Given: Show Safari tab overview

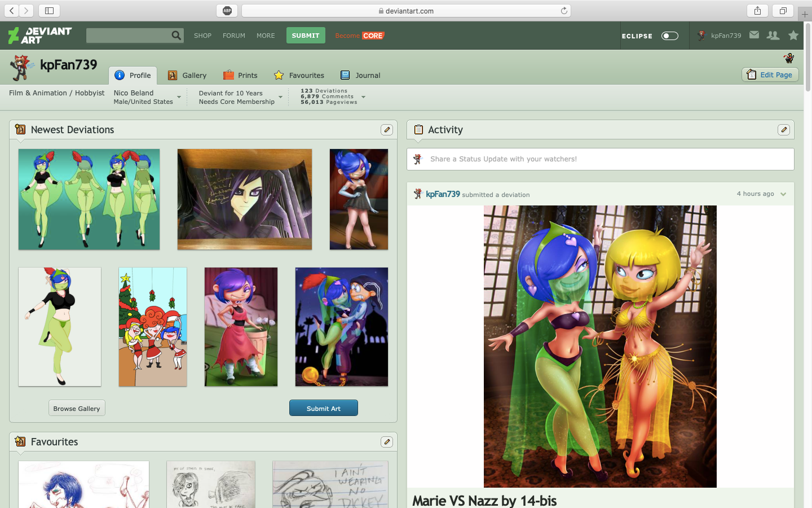Looking at the screenshot, I should pyautogui.click(x=783, y=11).
